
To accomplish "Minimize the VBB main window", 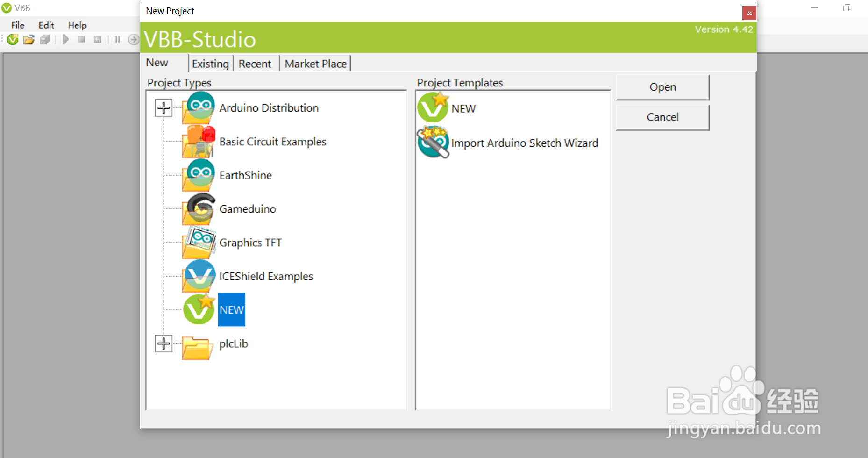I will [x=814, y=8].
